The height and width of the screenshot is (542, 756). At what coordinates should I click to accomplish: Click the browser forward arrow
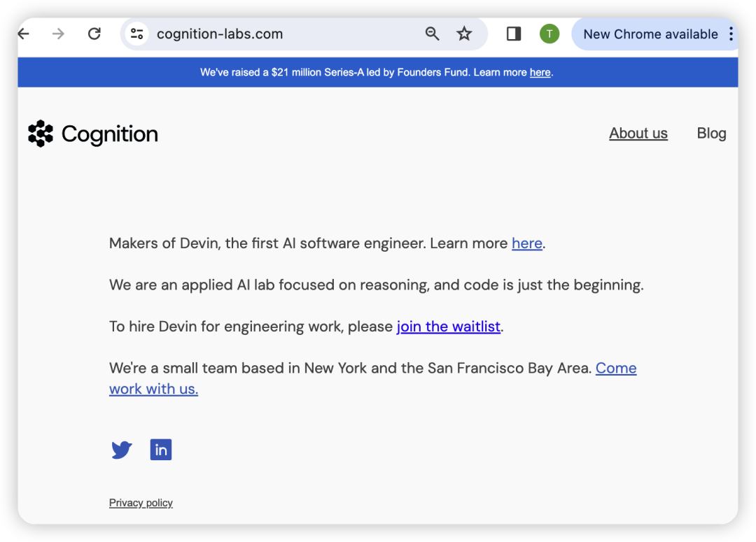pyautogui.click(x=58, y=34)
